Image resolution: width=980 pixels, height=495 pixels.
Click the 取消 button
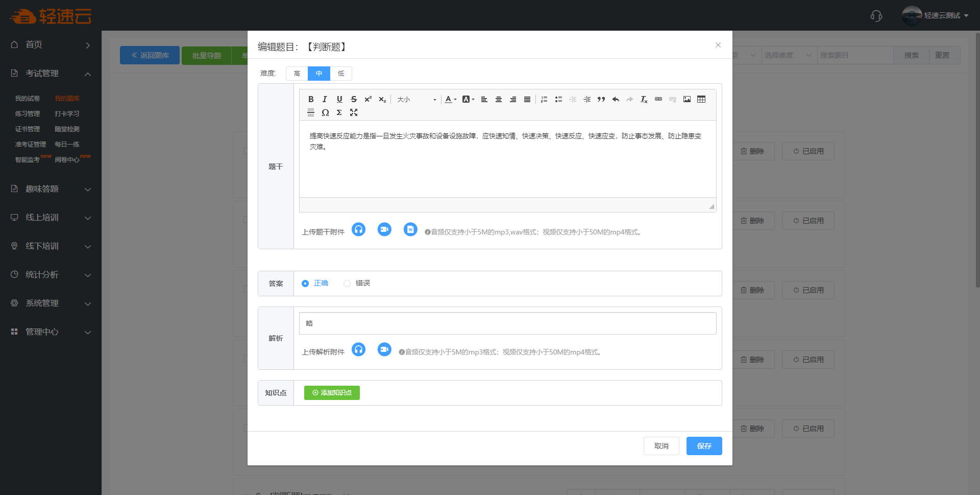pyautogui.click(x=661, y=446)
